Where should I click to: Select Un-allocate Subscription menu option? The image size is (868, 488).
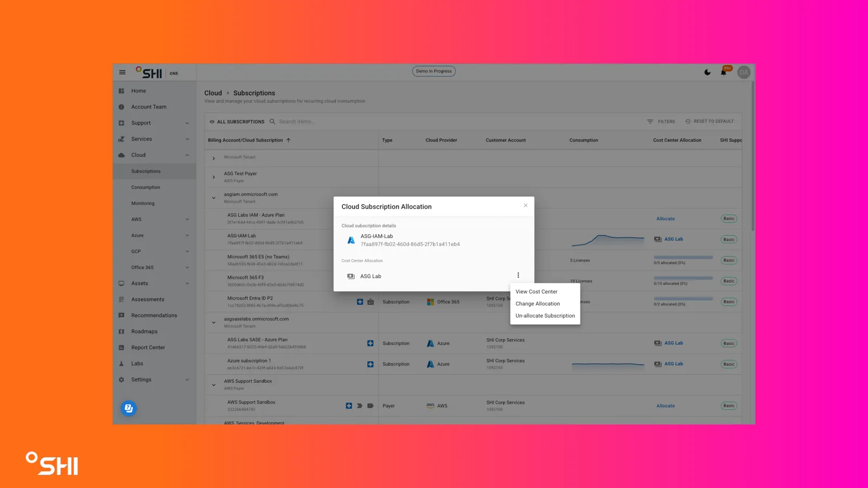coord(545,316)
